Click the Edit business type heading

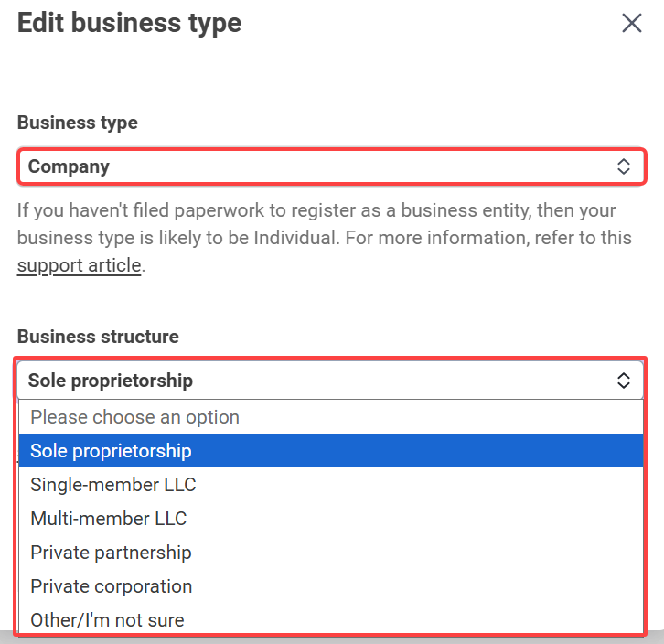129,23
